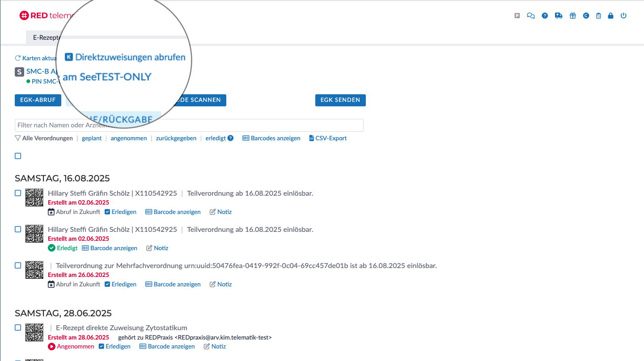This screenshot has height=361, width=644.
Task: Click the padlock icon in header
Action: (610, 16)
